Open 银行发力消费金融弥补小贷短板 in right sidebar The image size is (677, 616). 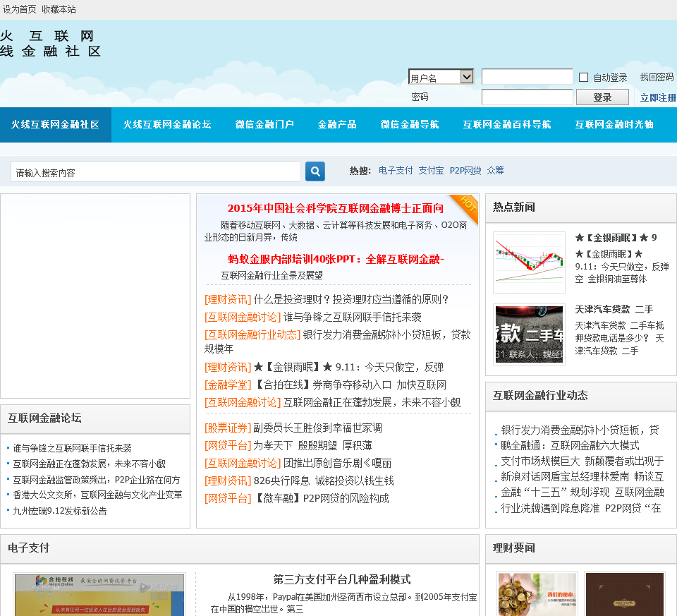pyautogui.click(x=580, y=430)
